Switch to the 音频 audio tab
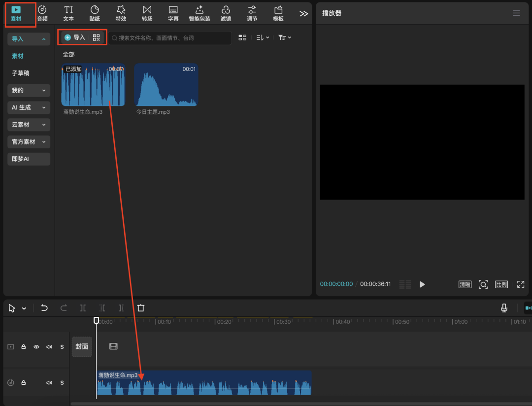Image resolution: width=532 pixels, height=406 pixels. coord(42,13)
